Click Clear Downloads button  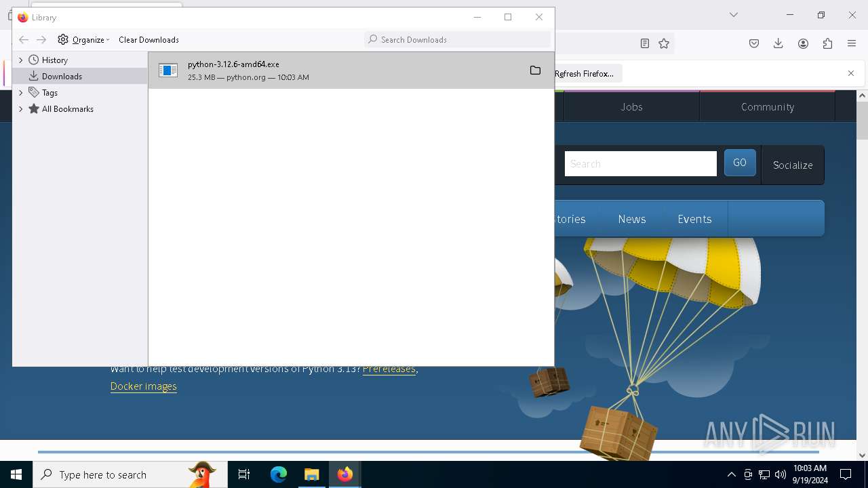click(x=149, y=40)
